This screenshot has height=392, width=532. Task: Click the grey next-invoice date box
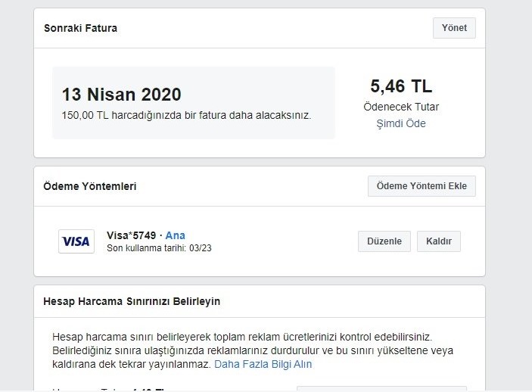pyautogui.click(x=194, y=103)
